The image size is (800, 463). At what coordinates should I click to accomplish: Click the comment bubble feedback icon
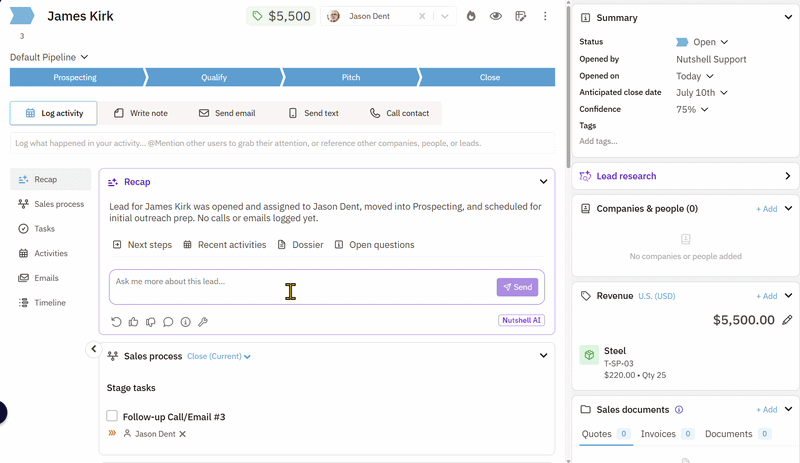click(168, 322)
